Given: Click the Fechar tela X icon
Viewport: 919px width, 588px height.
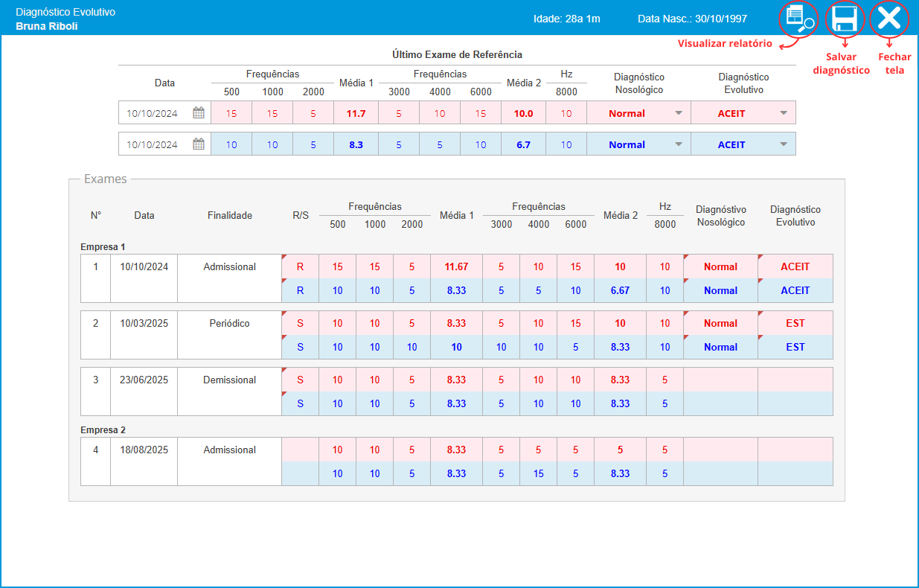Looking at the screenshot, I should pos(889,19).
